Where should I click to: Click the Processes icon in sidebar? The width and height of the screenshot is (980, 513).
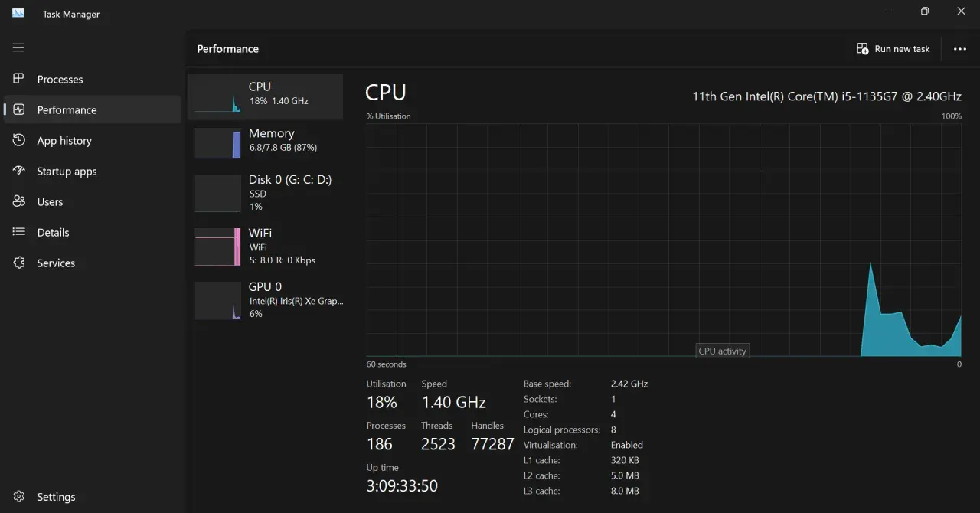[x=19, y=79]
